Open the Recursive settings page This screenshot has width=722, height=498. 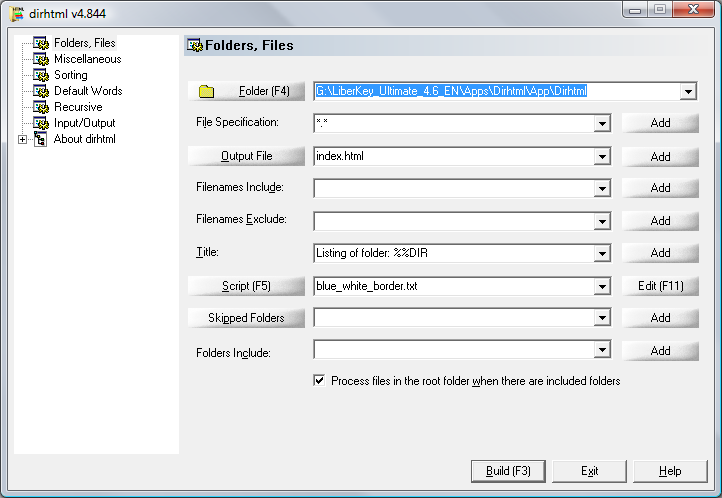(78, 107)
